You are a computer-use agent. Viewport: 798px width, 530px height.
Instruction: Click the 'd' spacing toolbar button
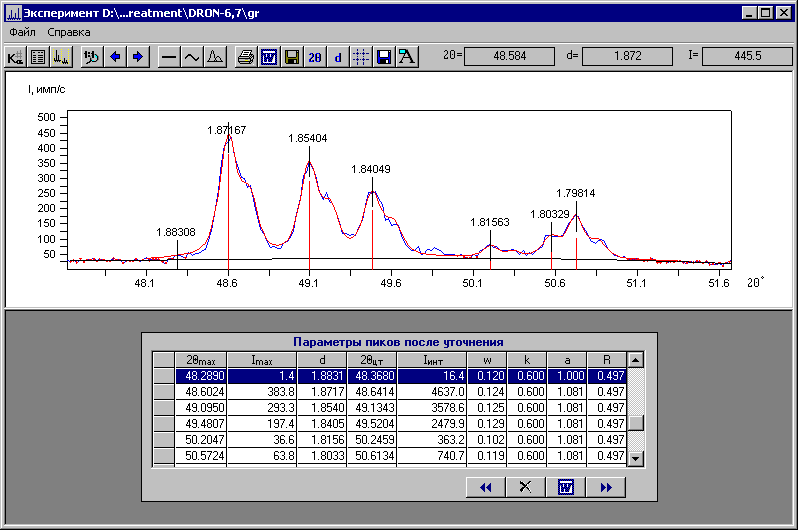click(x=338, y=57)
